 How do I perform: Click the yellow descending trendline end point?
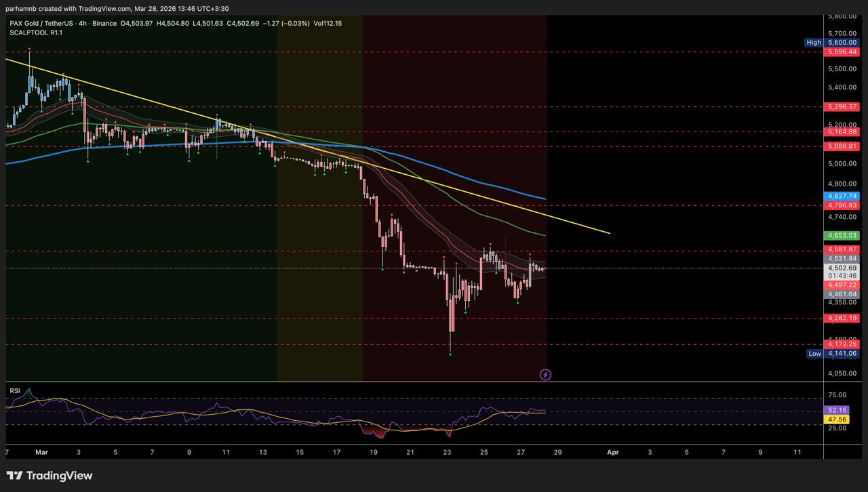610,233
